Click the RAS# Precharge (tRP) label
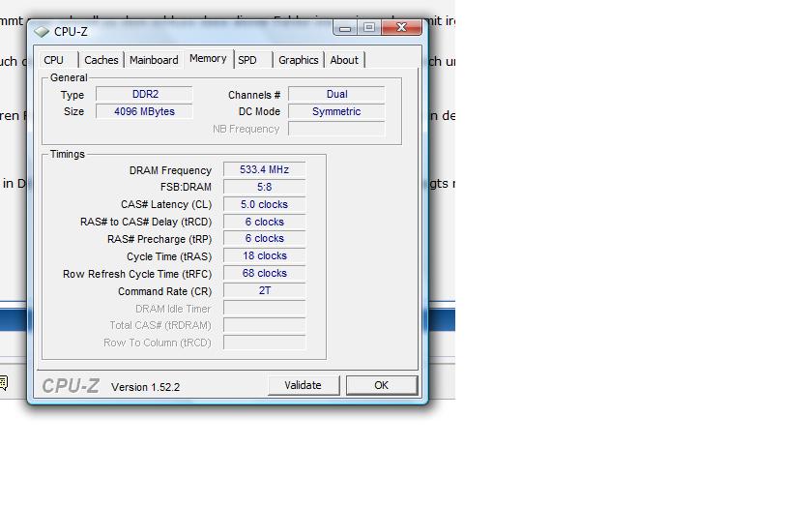Viewport: 812px width, 508px height. coord(159,240)
